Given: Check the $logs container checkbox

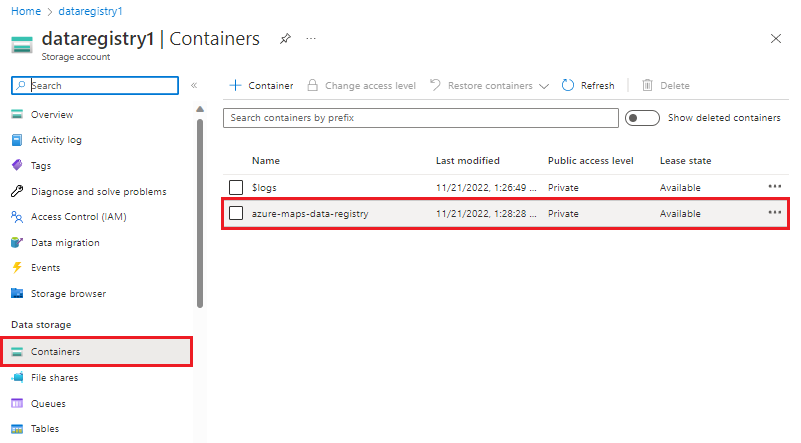Looking at the screenshot, I should click(x=236, y=188).
